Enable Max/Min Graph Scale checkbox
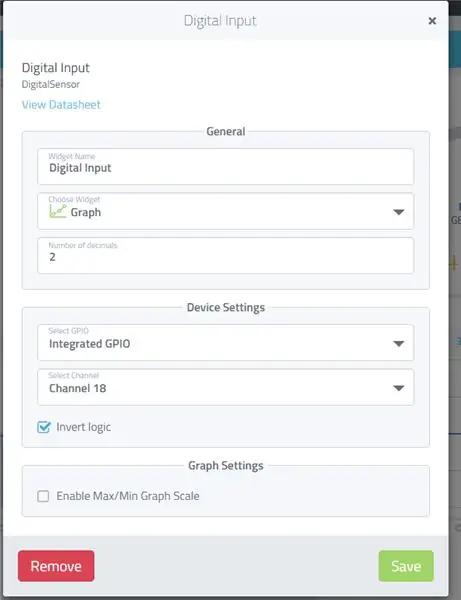Screen dimensions: 461x600 pyautogui.click(x=43, y=496)
